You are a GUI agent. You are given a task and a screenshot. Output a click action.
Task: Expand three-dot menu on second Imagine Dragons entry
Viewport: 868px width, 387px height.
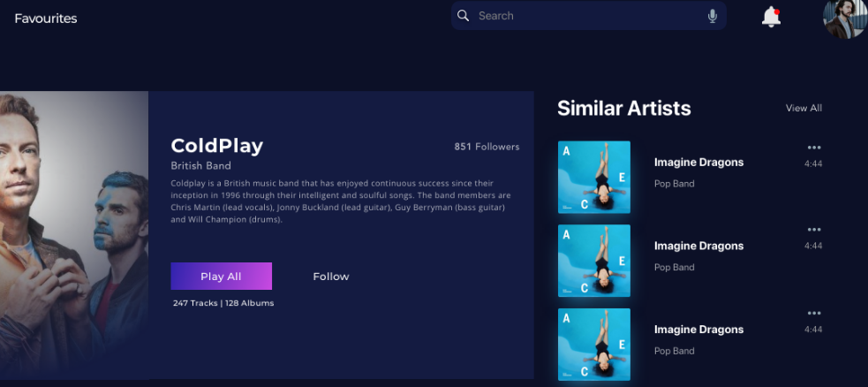click(813, 231)
